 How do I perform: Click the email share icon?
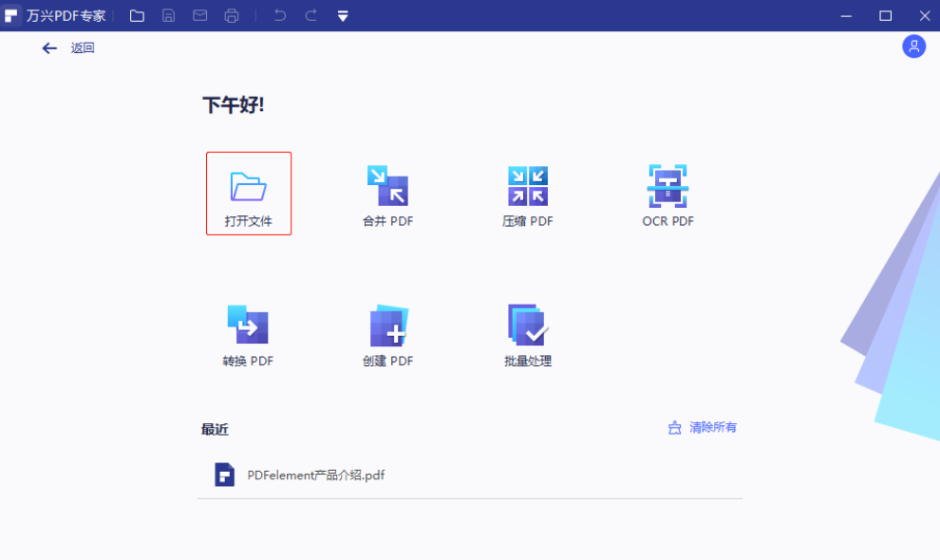200,15
